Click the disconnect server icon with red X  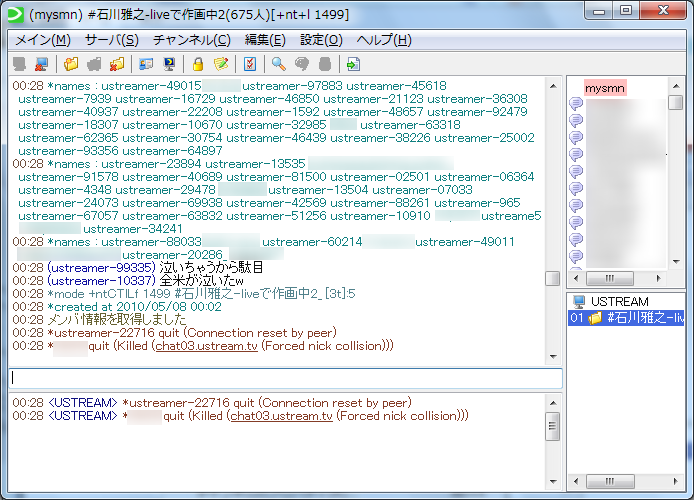pos(41,65)
